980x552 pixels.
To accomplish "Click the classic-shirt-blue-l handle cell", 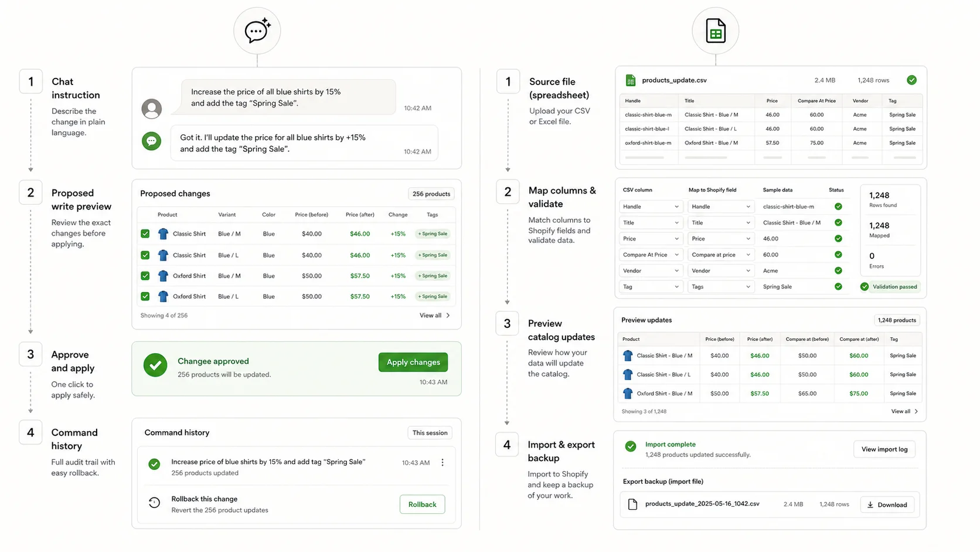I will [x=647, y=129].
